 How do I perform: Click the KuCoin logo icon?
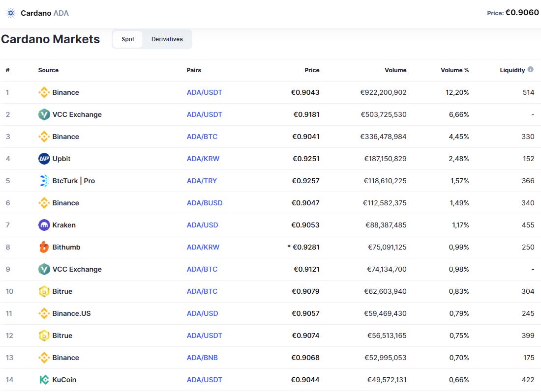point(44,380)
